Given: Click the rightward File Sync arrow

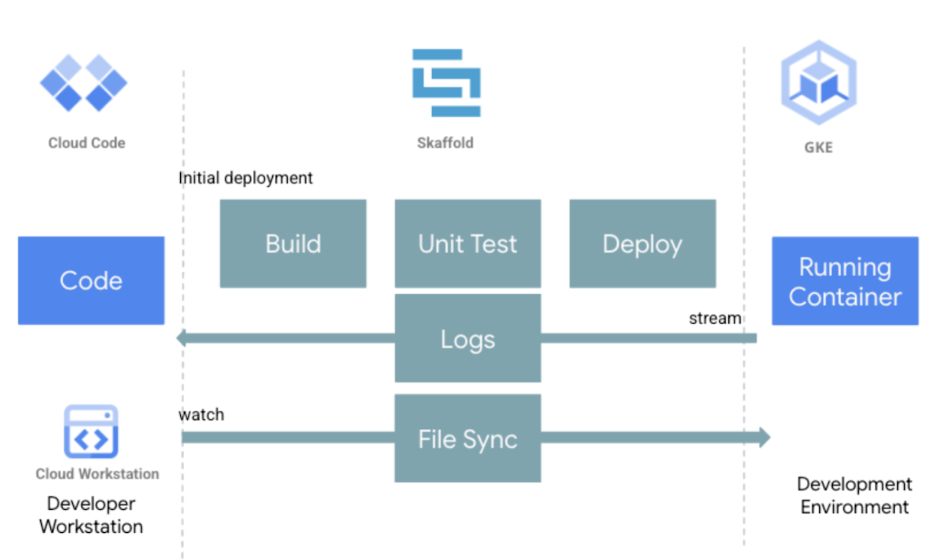Looking at the screenshot, I should (x=650, y=438).
